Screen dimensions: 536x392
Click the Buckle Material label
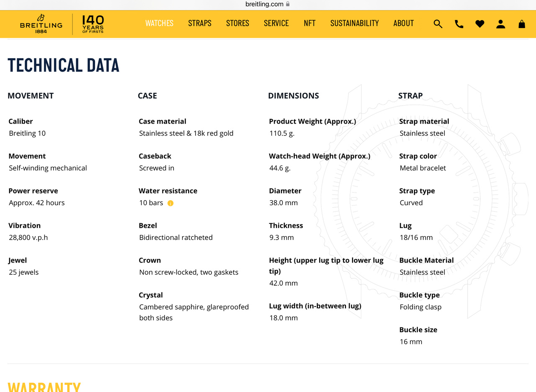[426, 260]
